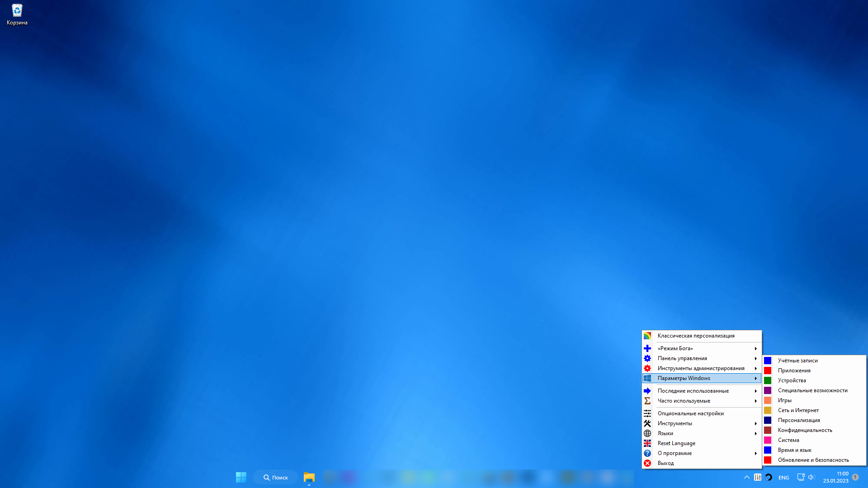Click the blue plus «Режим Бога» icon
868x488 pixels.
pos(647,348)
